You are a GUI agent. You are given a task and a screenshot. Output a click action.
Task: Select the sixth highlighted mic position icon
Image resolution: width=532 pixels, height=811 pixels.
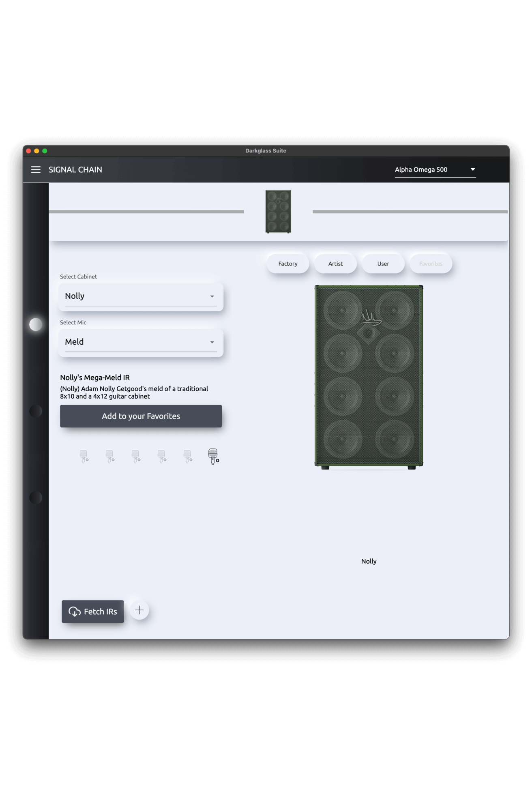click(x=214, y=457)
